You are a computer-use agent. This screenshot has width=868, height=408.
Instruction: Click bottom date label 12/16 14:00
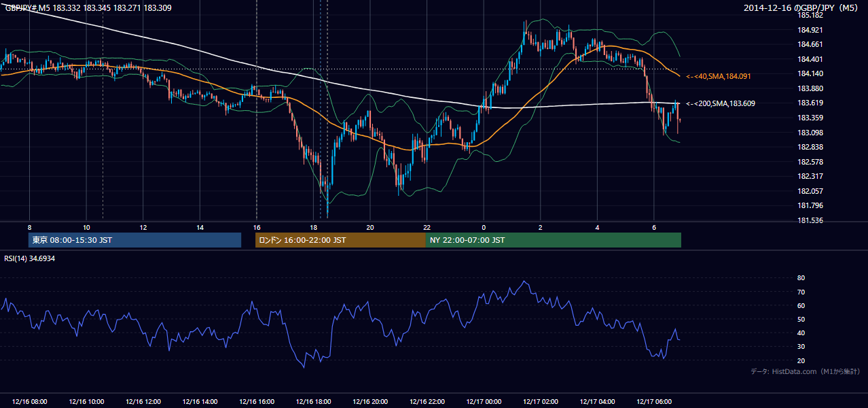pos(200,402)
